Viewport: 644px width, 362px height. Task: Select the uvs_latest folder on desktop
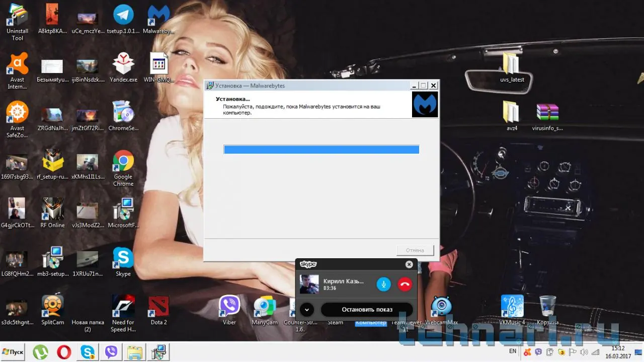click(x=512, y=66)
